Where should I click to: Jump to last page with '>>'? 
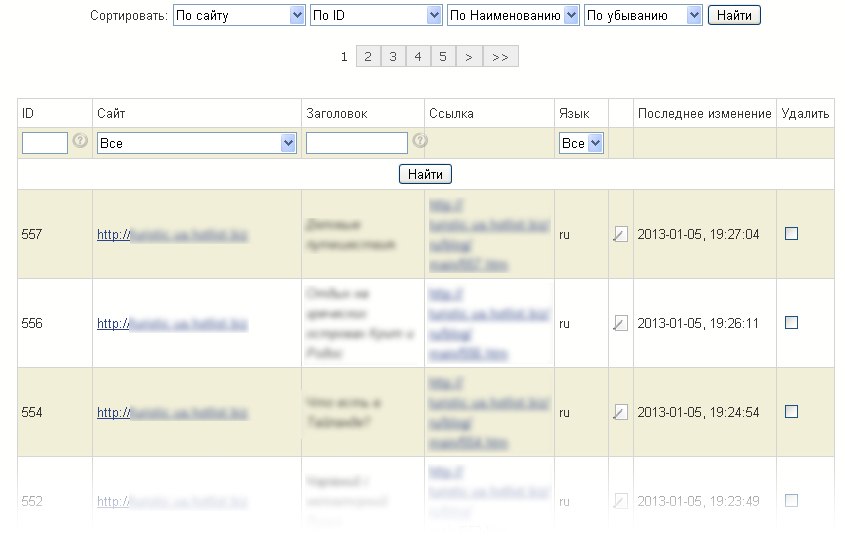(500, 57)
